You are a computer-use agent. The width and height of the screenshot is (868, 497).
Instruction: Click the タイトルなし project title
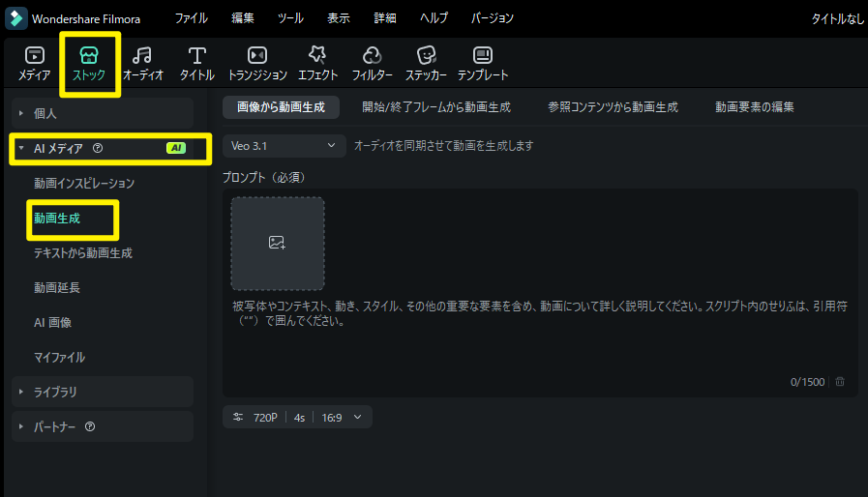coord(838,18)
